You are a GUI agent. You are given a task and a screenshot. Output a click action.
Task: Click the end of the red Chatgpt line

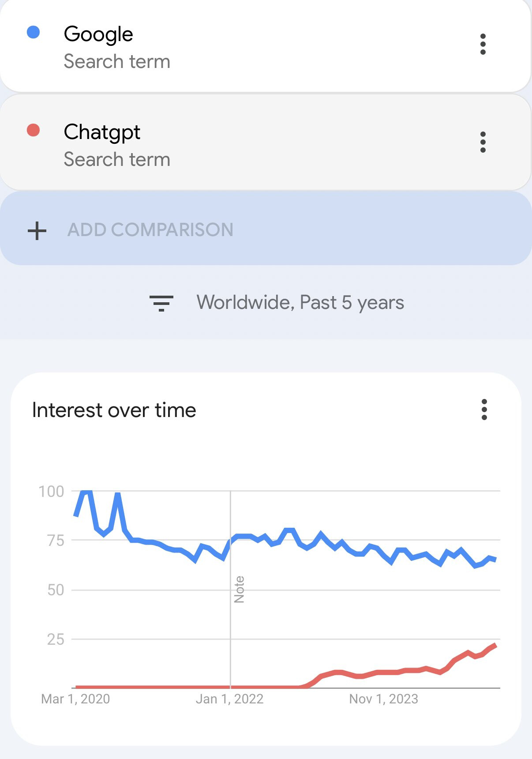point(495,646)
